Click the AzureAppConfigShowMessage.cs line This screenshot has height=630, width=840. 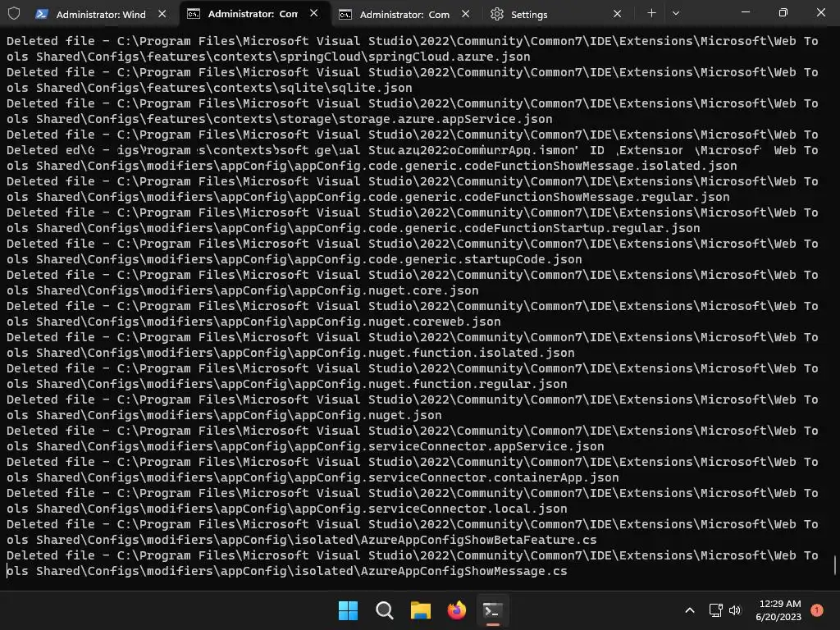pyautogui.click(x=287, y=571)
